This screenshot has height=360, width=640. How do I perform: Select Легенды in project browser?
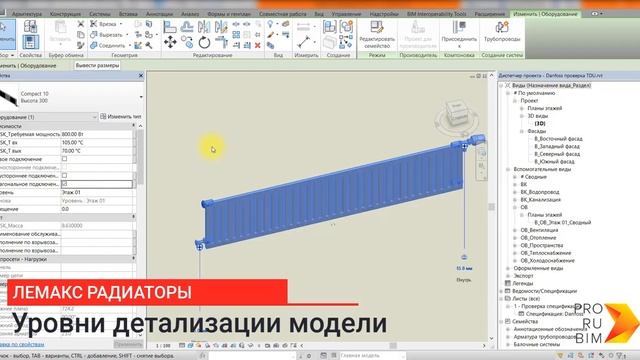(523, 283)
